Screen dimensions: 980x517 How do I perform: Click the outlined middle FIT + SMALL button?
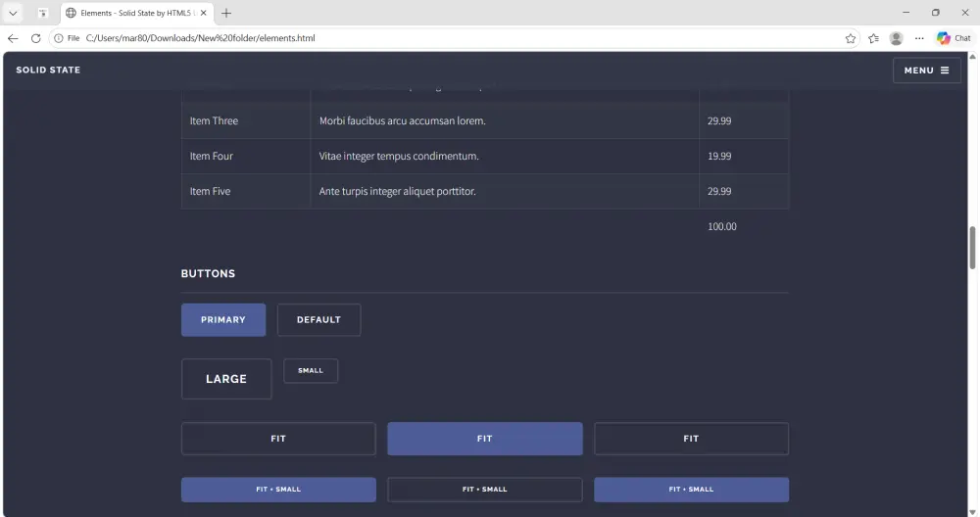pos(485,490)
